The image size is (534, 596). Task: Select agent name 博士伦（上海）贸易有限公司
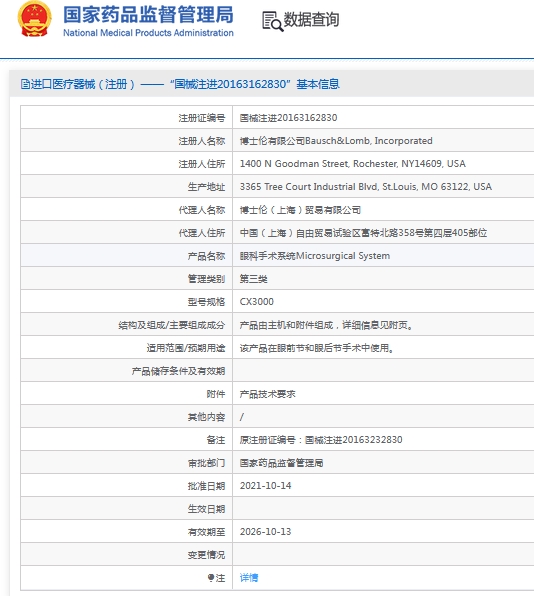300,210
